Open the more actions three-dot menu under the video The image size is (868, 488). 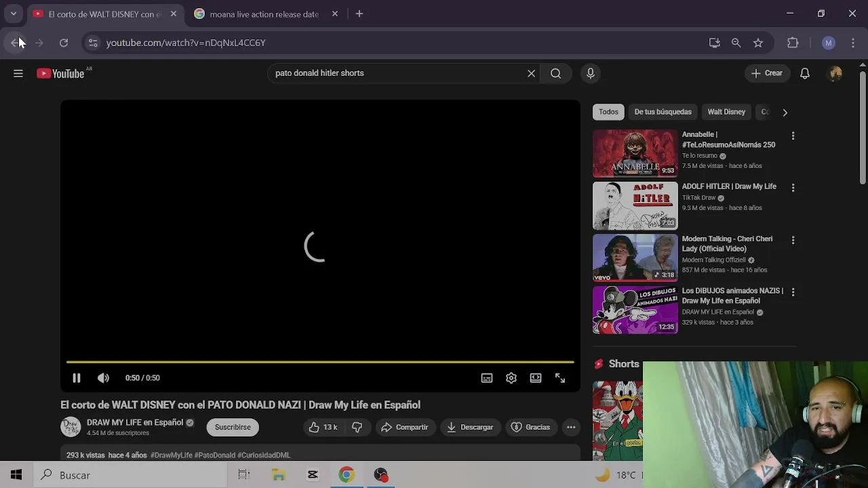pyautogui.click(x=571, y=427)
